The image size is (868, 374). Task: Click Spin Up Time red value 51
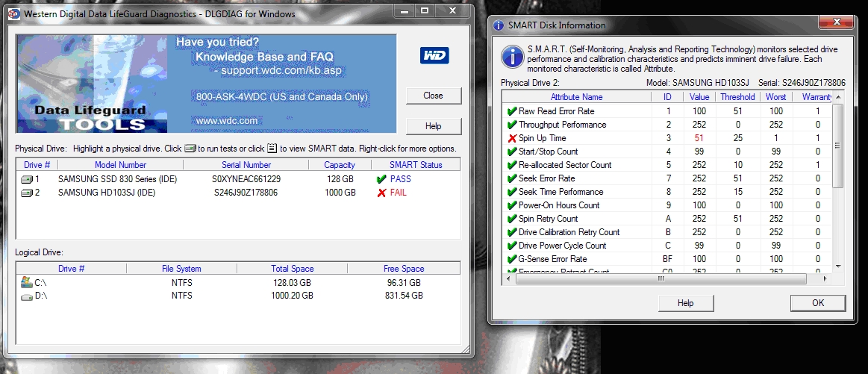pos(699,138)
